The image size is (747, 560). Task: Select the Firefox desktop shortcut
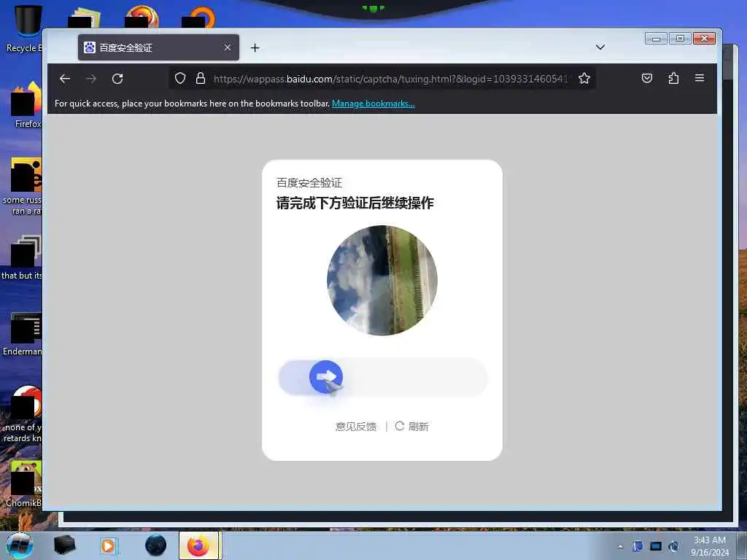[27, 105]
